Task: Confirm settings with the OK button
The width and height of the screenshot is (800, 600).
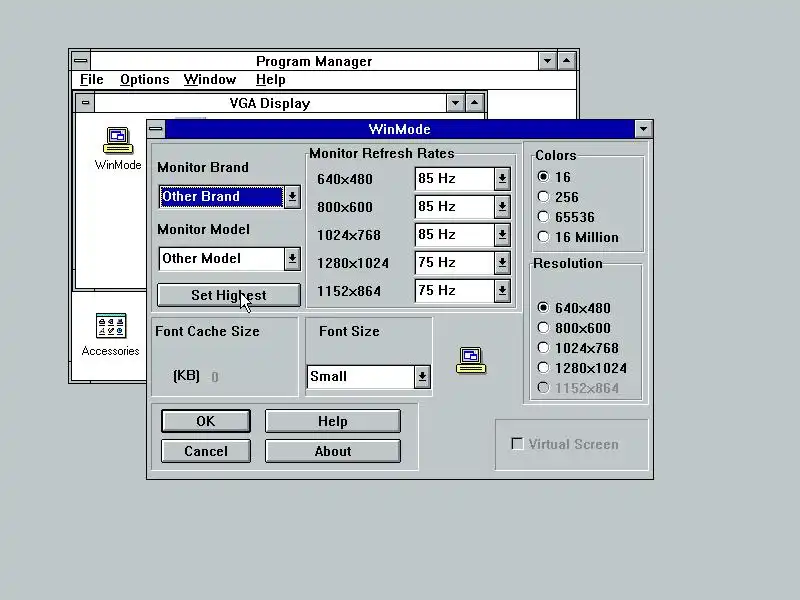Action: coord(206,421)
